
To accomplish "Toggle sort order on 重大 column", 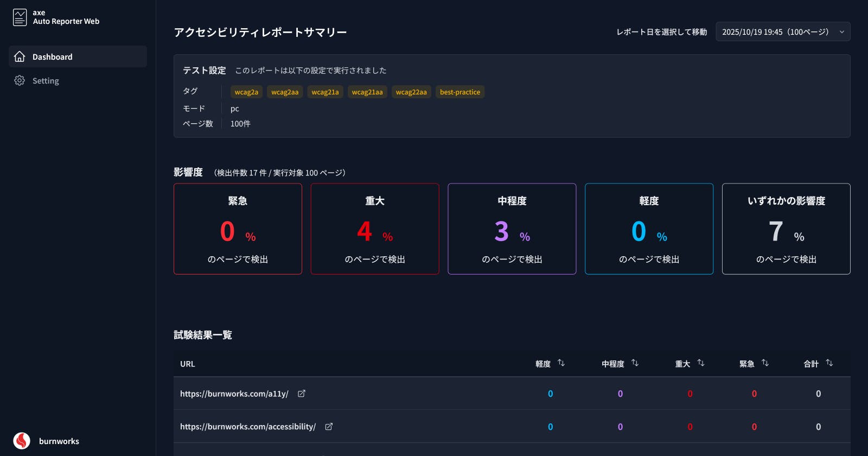I will click(700, 363).
